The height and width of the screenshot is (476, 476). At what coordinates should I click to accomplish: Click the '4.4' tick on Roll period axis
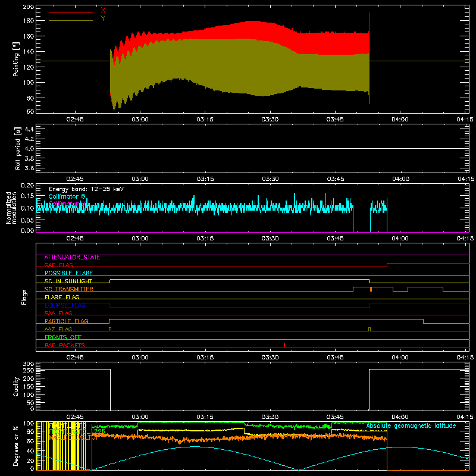(x=29, y=129)
